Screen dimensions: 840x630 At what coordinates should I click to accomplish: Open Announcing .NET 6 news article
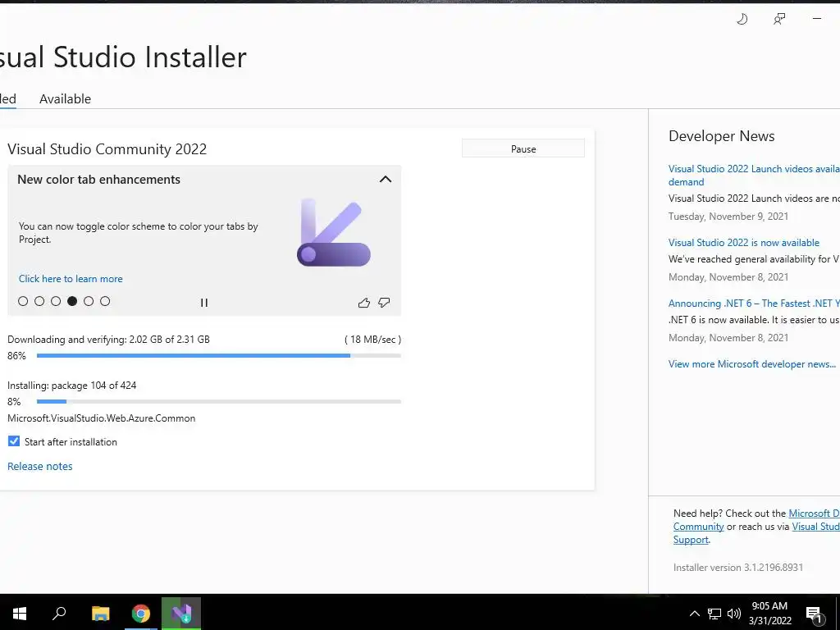pyautogui.click(x=754, y=304)
